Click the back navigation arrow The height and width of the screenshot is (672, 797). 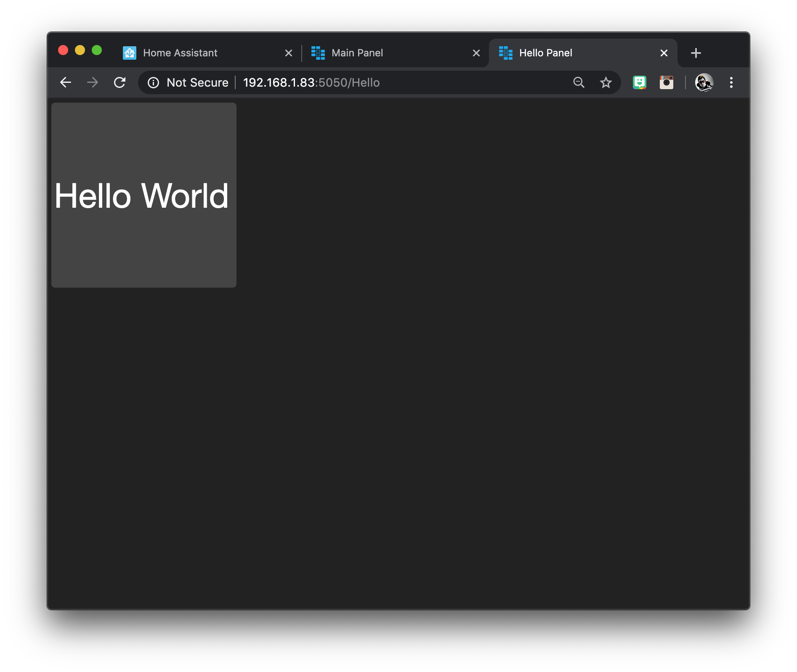point(66,82)
